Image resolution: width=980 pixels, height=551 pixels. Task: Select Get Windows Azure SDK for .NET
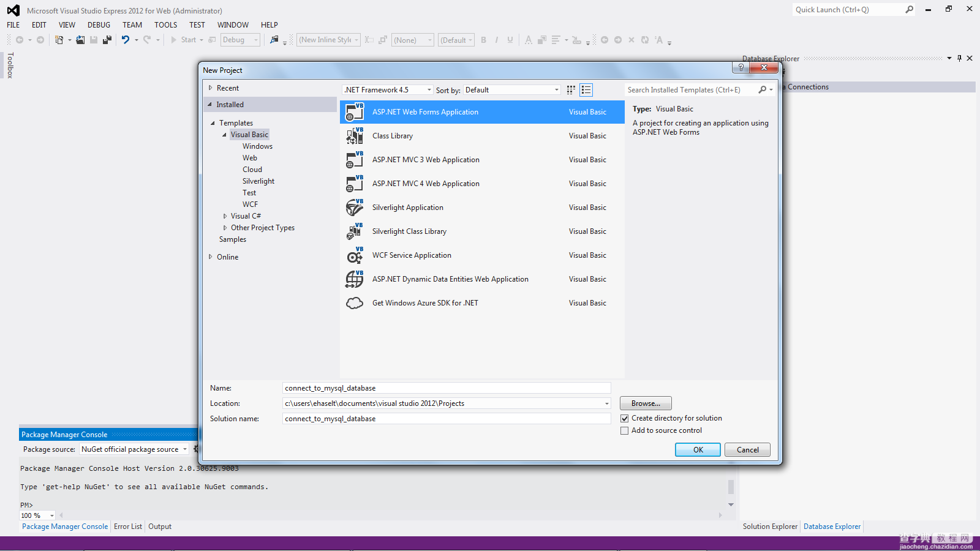pyautogui.click(x=482, y=303)
